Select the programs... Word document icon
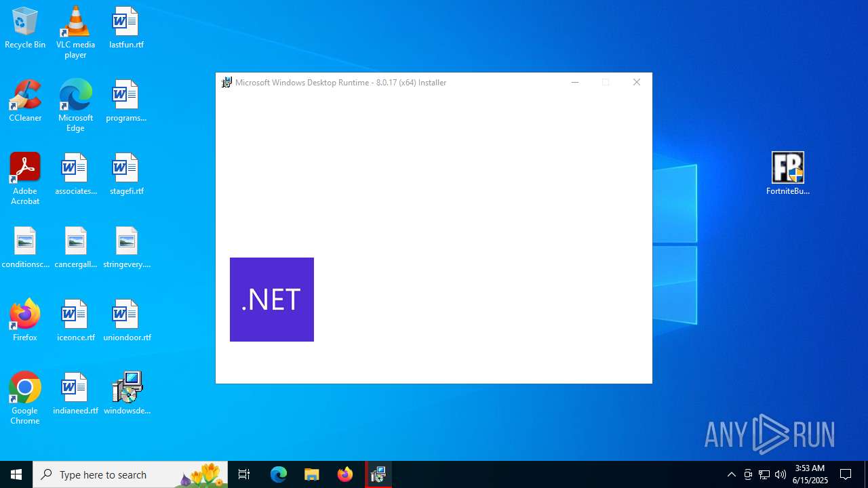Viewport: 868px width, 488px height. pyautogui.click(x=126, y=102)
